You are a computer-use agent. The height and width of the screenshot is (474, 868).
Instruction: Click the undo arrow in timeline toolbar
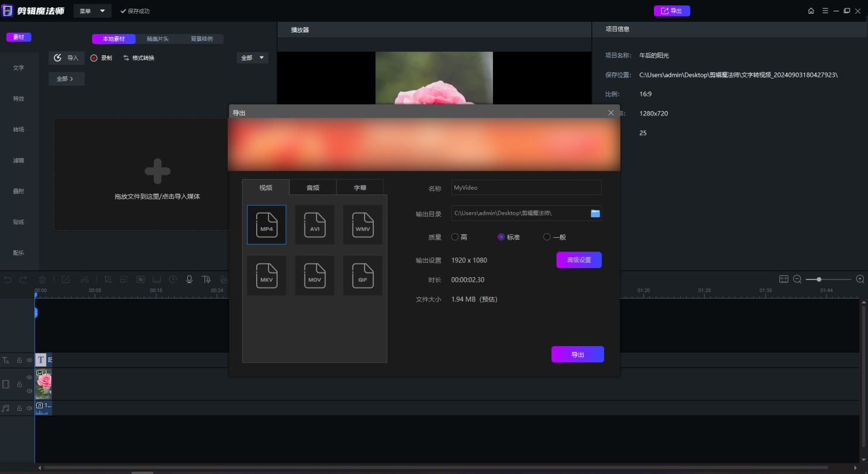click(x=8, y=279)
